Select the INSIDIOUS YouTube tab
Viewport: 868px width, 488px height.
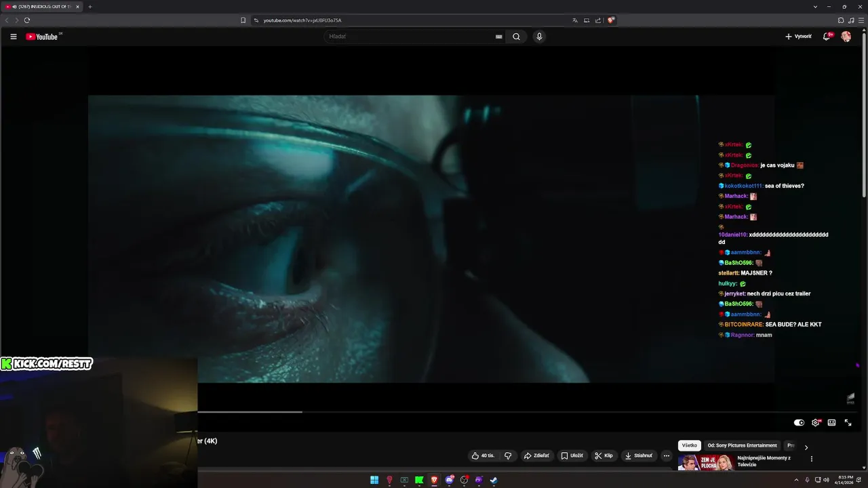click(42, 7)
